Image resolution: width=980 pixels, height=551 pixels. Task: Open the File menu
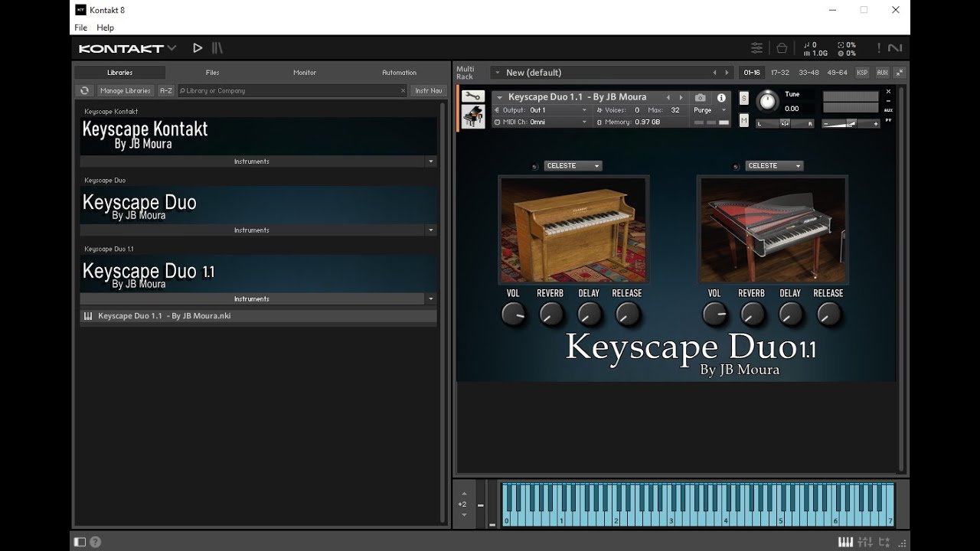(x=80, y=28)
